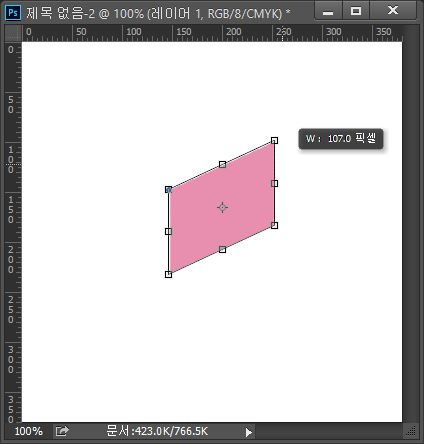The height and width of the screenshot is (444, 424).
Task: Open the status bar info arrow menu
Action: pos(249,432)
